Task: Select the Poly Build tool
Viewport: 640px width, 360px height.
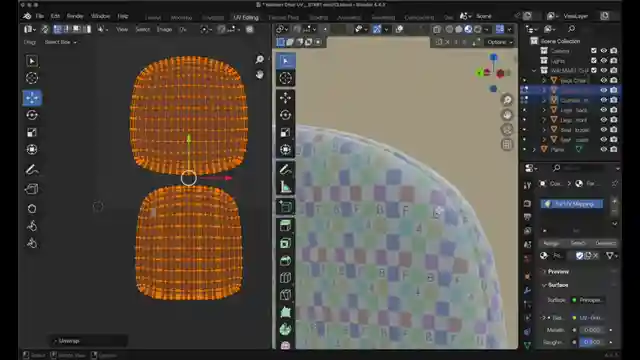Action: (x=285, y=312)
